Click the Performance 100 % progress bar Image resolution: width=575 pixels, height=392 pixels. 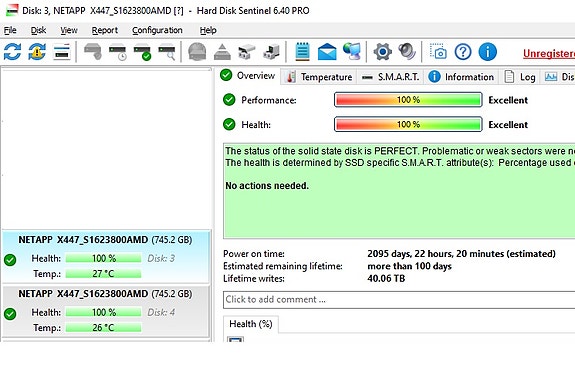coord(408,100)
